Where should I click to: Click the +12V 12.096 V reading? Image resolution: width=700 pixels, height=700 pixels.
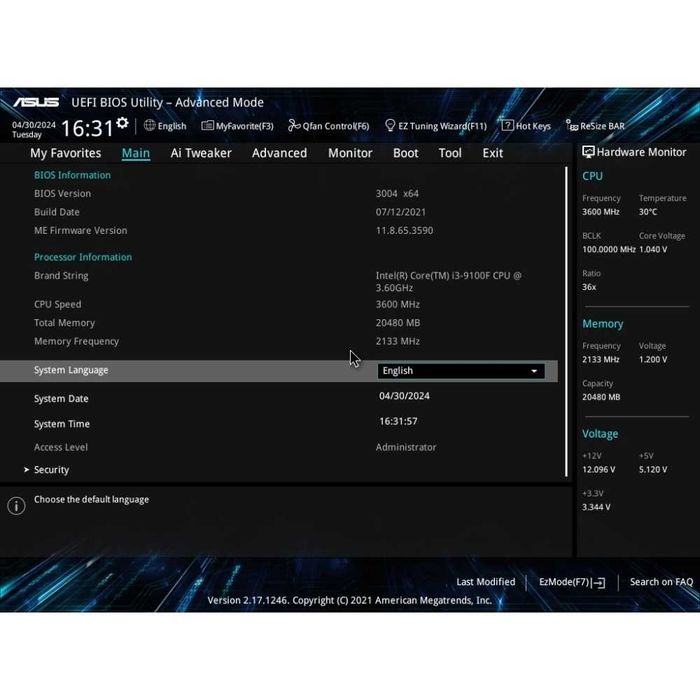point(599,469)
